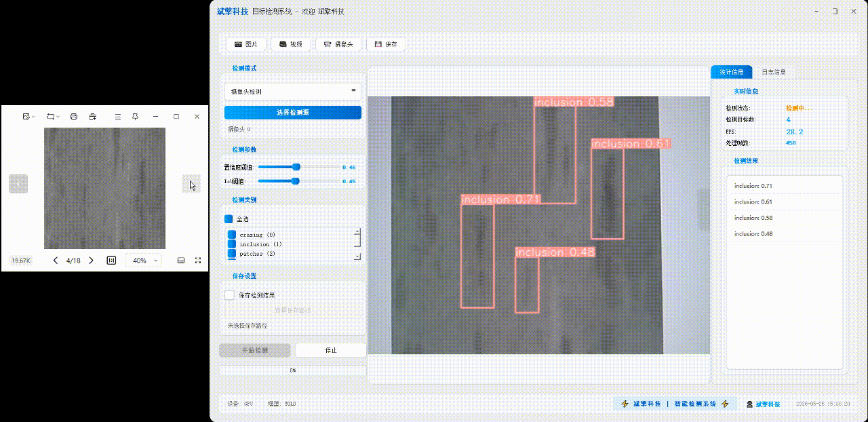The height and width of the screenshot is (422, 868).
Task: Click the add-to-collection icon in the viewer
Action: tap(93, 117)
